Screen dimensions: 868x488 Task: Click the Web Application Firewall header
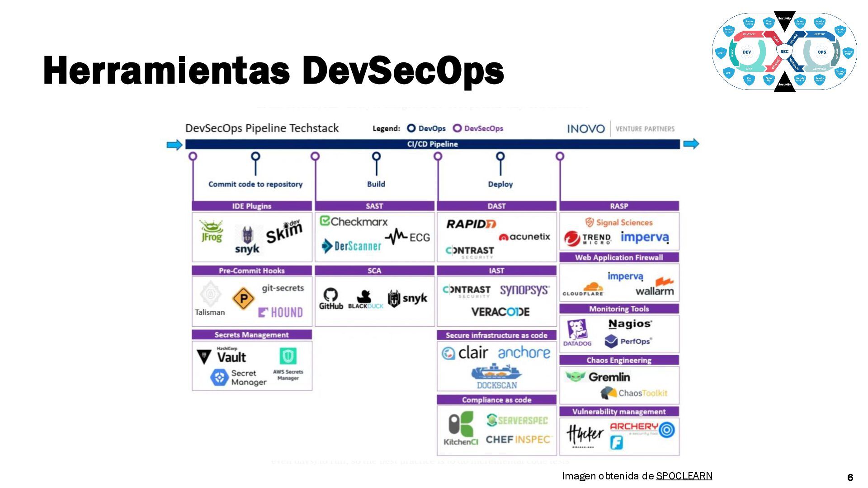pyautogui.click(x=619, y=258)
